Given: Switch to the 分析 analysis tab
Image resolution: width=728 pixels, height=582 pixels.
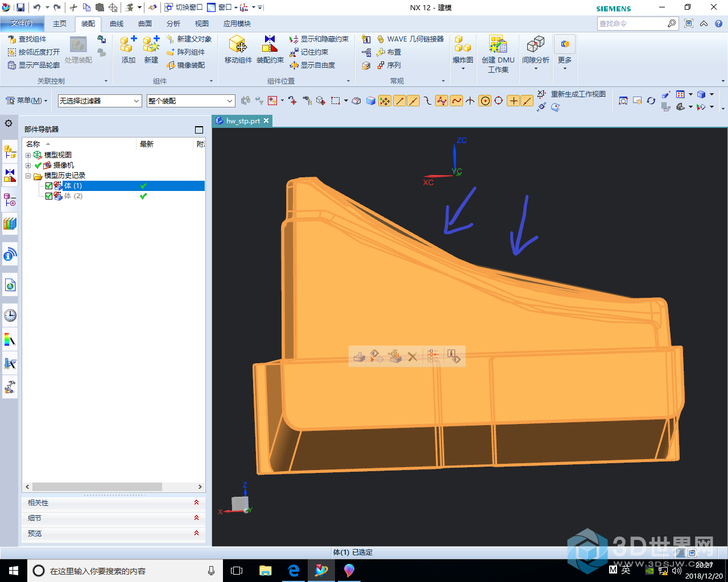Looking at the screenshot, I should click(173, 23).
